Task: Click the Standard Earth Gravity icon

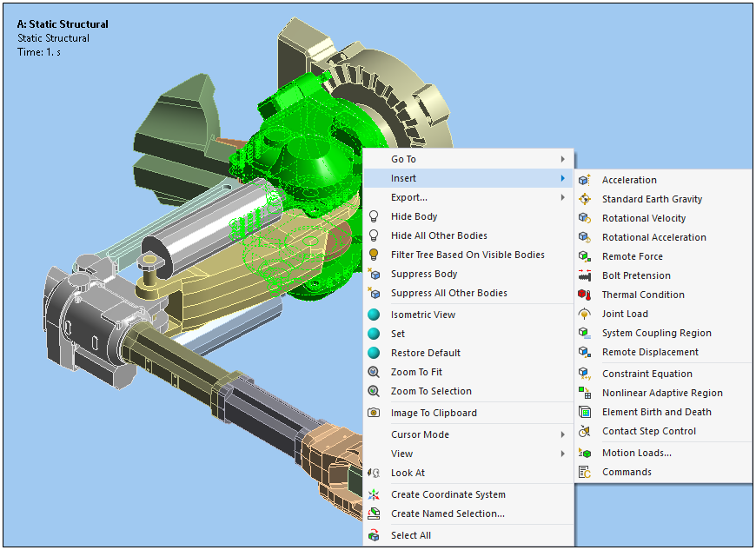Action: 585,199
